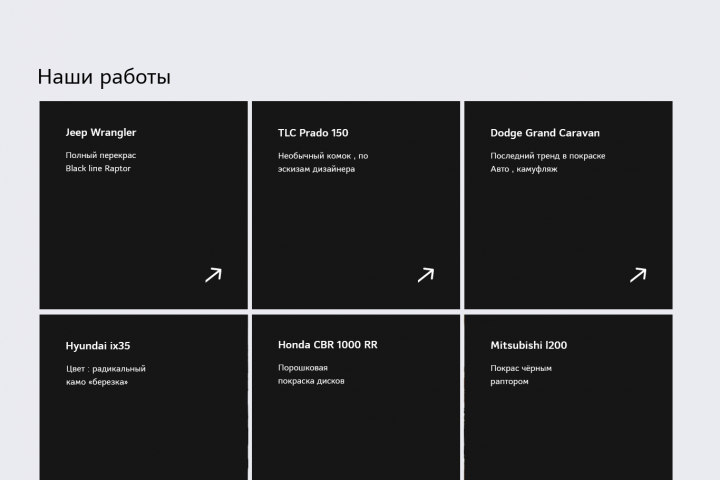Select text 'Полный перекрас Black line Raptor'
Viewport: 720px width, 480px height.
[101, 162]
